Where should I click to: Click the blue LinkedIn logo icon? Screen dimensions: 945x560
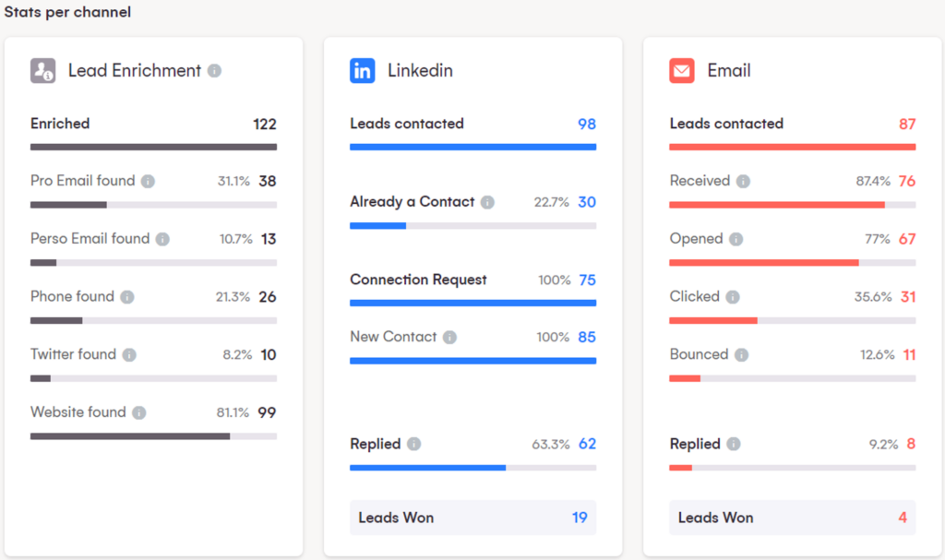(363, 70)
